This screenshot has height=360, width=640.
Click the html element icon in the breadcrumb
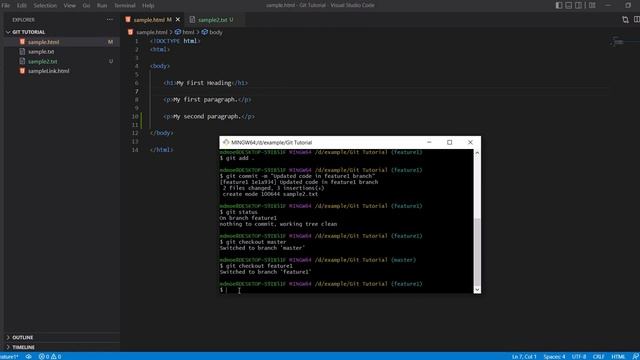178,32
